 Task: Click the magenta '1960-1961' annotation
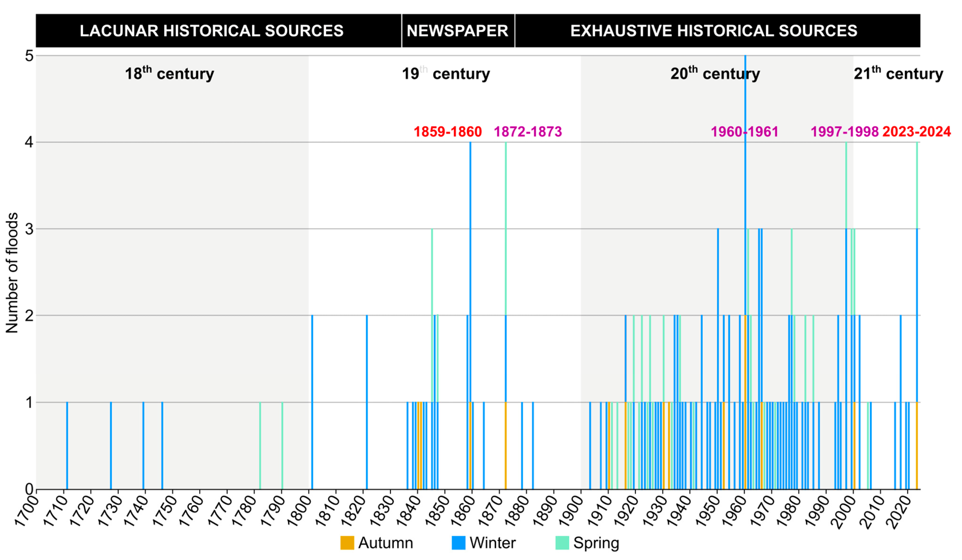[744, 132]
